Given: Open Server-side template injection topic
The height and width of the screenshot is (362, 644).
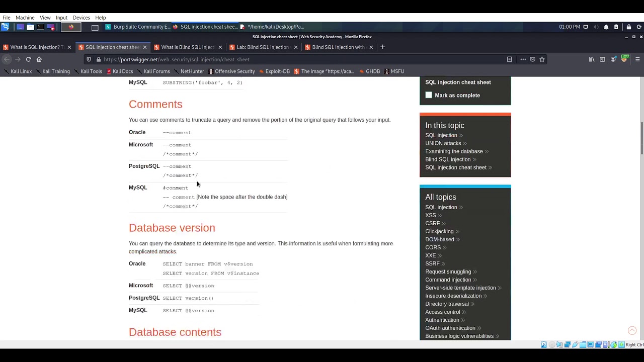Looking at the screenshot, I should tap(460, 288).
